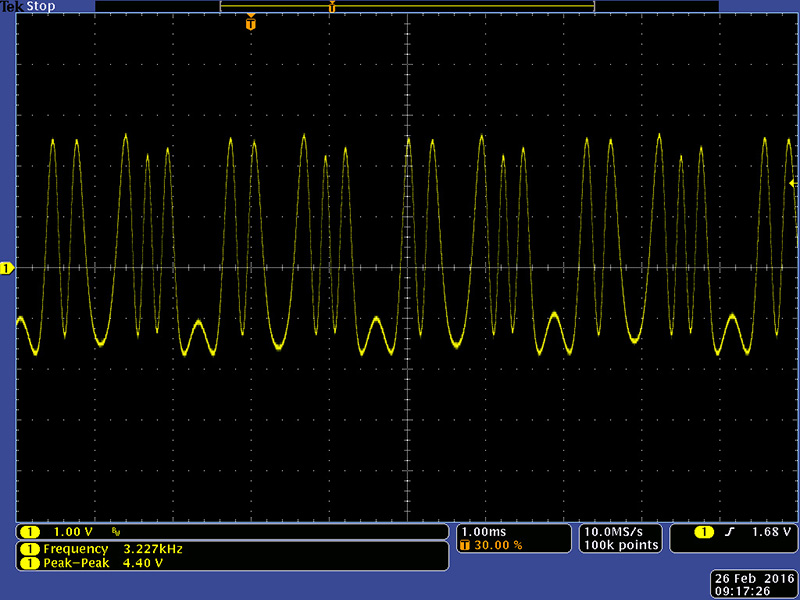800x600 pixels.
Task: Select the channel 1 ground reference marker
Action: pos(7,268)
